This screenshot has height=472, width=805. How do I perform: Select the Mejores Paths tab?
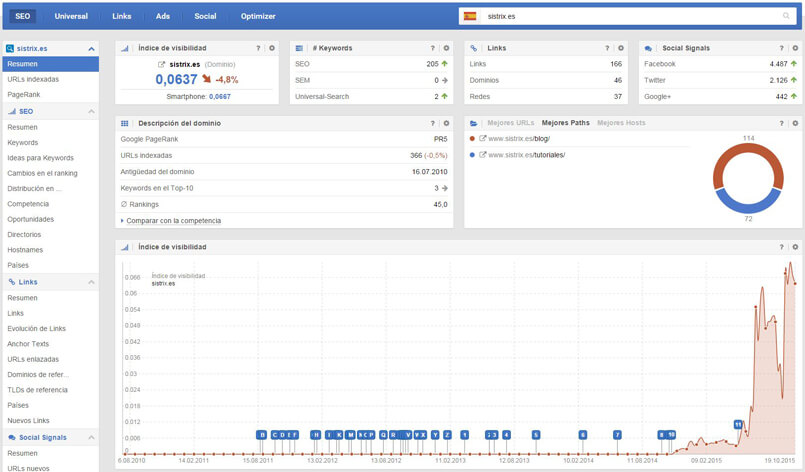565,123
